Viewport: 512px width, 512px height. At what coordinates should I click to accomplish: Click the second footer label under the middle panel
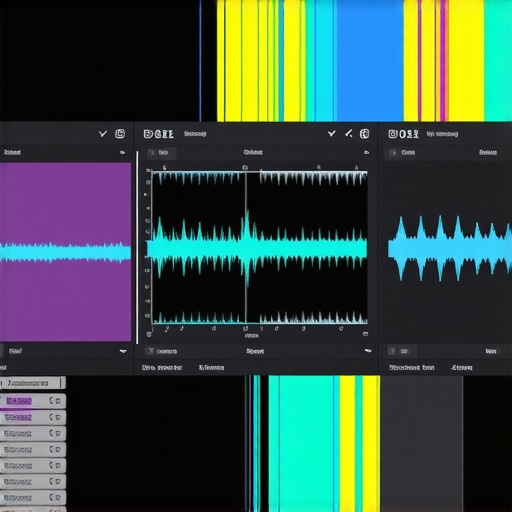(211, 368)
